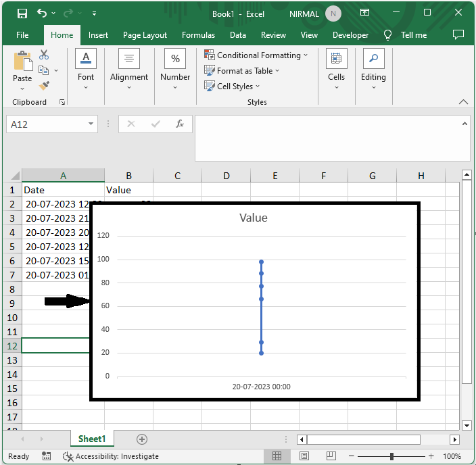
Task: Switch to Page Layout view icon
Action: pos(304,456)
